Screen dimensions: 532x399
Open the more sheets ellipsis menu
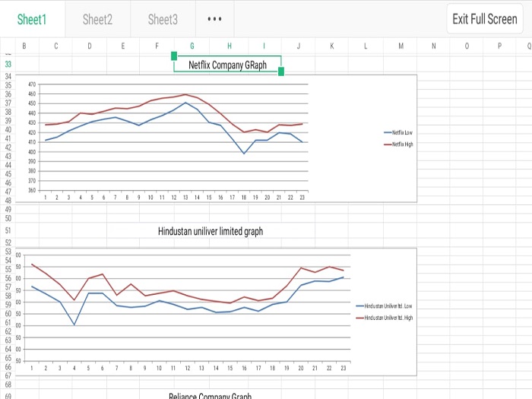click(x=214, y=19)
